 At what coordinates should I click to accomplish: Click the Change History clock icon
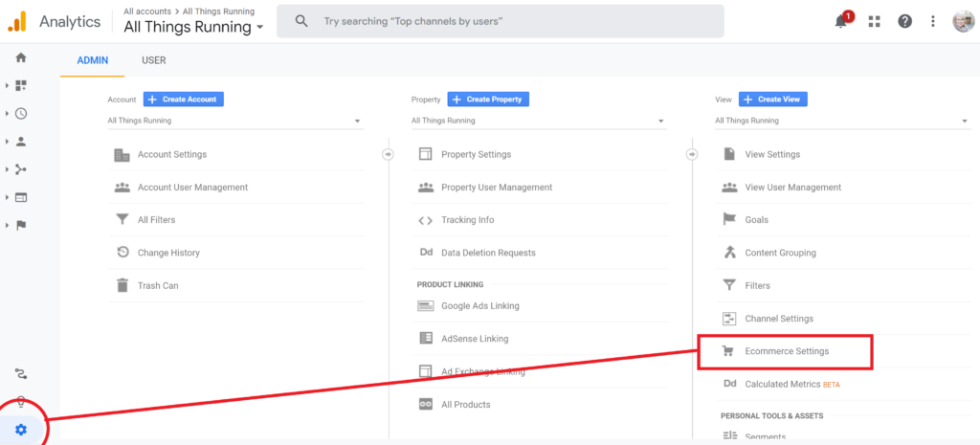[122, 253]
